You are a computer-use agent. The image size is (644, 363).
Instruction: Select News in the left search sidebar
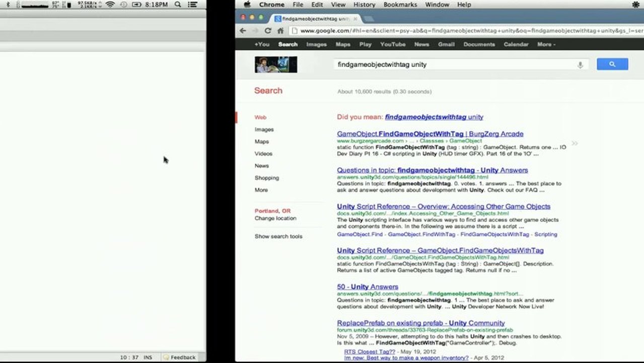tap(262, 166)
